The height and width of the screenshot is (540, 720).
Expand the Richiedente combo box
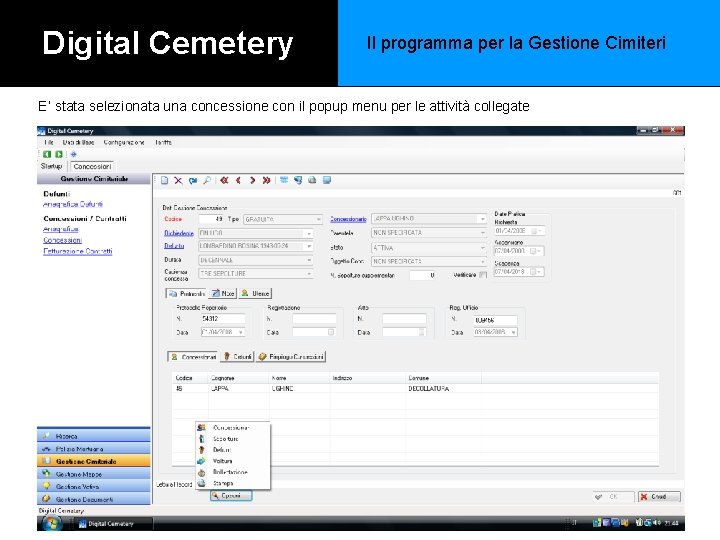click(x=309, y=233)
